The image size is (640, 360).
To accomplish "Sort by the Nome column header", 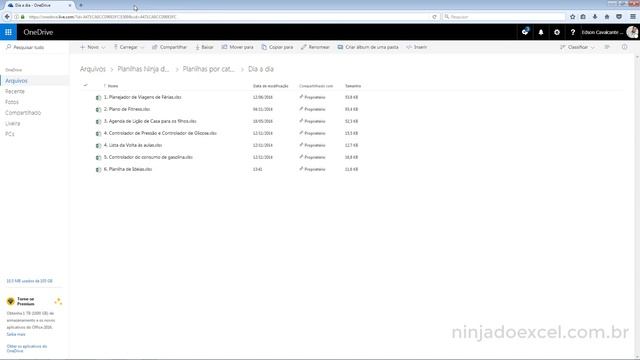I will (x=113, y=86).
